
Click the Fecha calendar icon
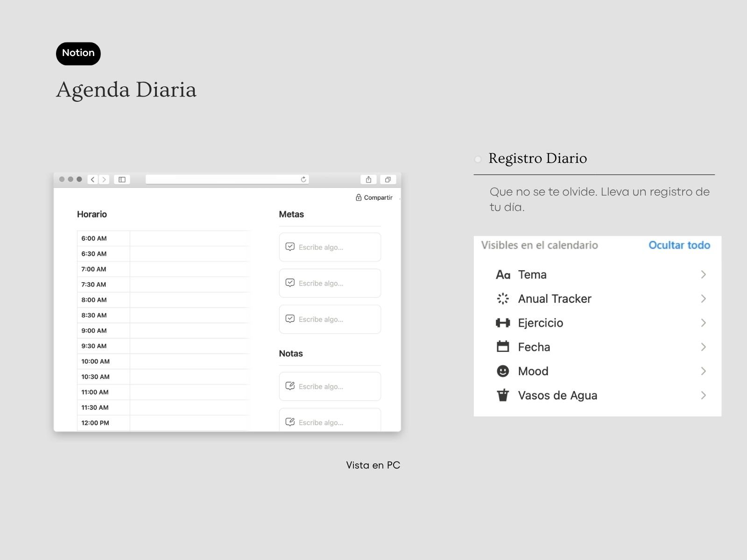pyautogui.click(x=503, y=347)
